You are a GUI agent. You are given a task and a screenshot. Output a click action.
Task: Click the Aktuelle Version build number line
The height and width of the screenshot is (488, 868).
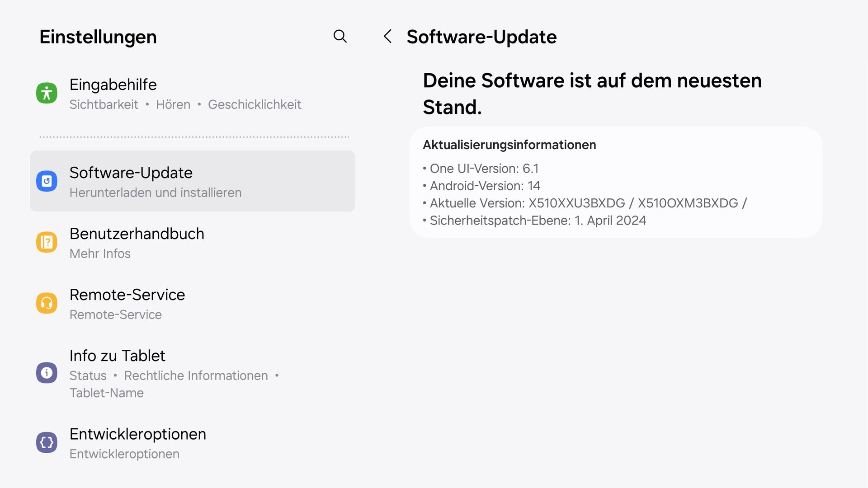tap(588, 203)
